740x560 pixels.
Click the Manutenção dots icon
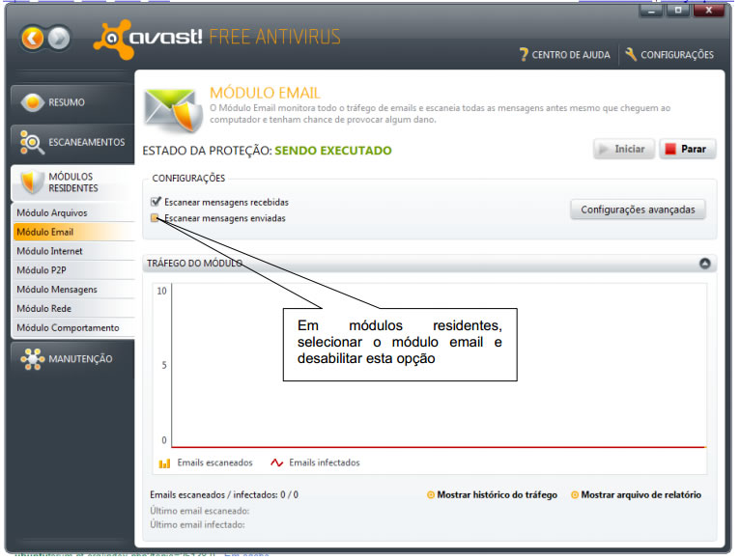coord(33,359)
